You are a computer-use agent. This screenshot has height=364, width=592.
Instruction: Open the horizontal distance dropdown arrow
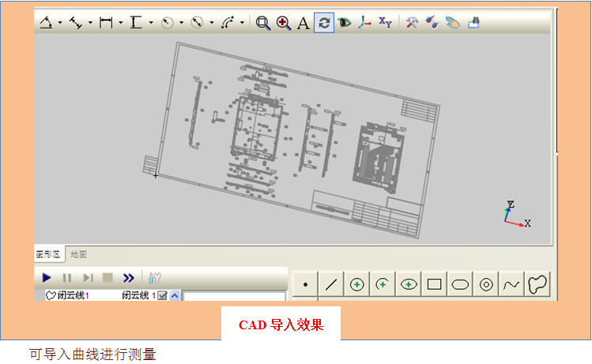(x=121, y=23)
